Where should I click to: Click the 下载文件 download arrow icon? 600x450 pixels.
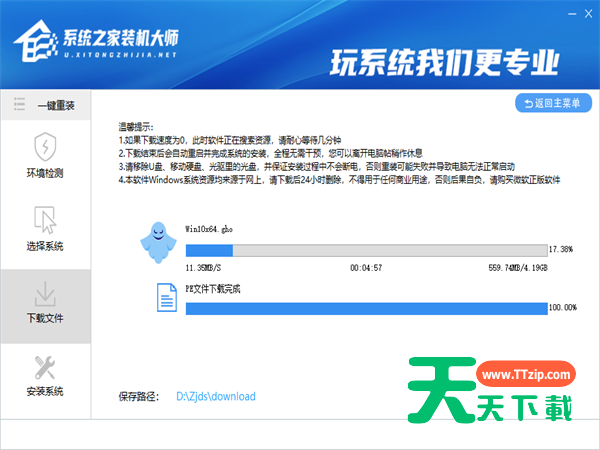click(45, 293)
